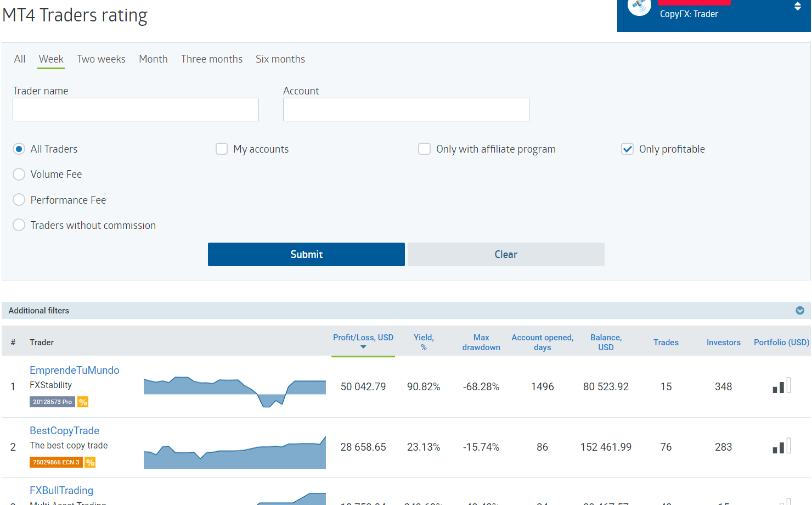The height and width of the screenshot is (505, 812).
Task: Click The best copy trade strategy name
Action: (x=69, y=446)
